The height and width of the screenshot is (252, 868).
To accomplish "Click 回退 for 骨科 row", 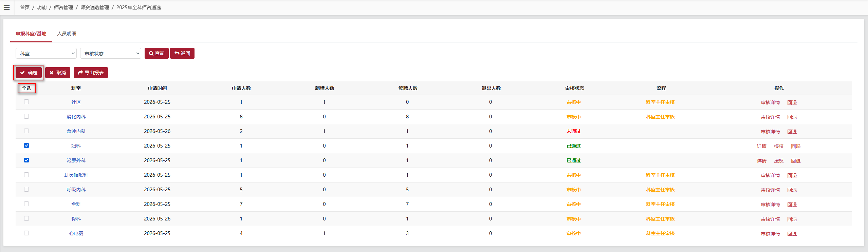I will pos(792,219).
